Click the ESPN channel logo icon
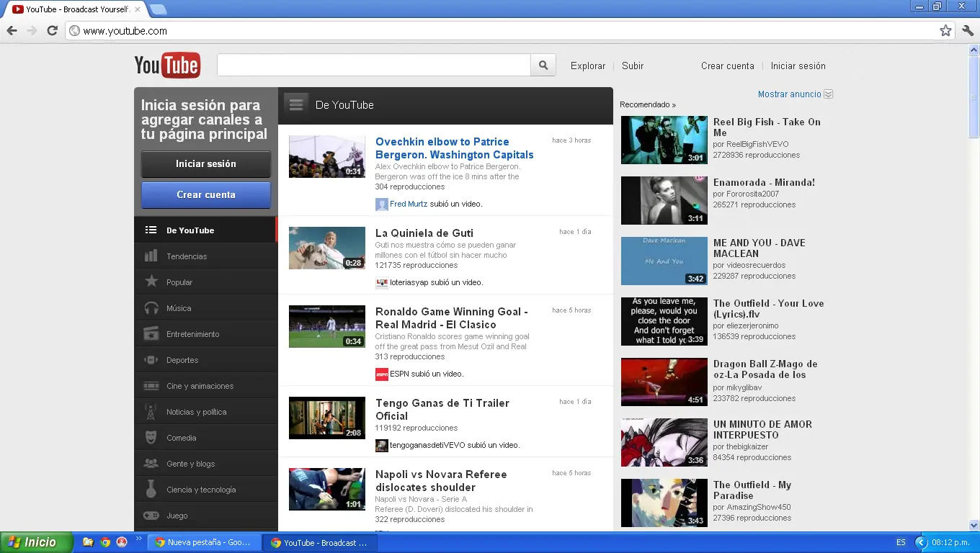This screenshot has height=553, width=980. click(382, 374)
